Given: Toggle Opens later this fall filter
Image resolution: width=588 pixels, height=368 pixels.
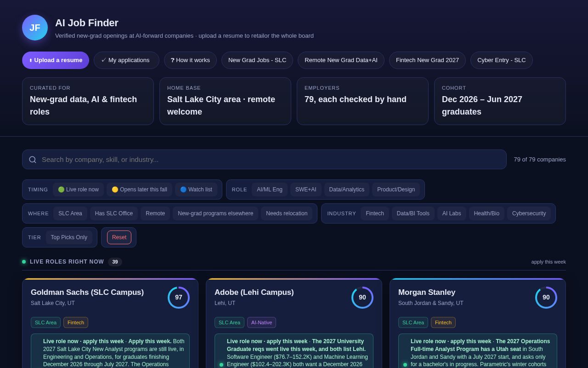Looking at the screenshot, I should coord(139,190).
